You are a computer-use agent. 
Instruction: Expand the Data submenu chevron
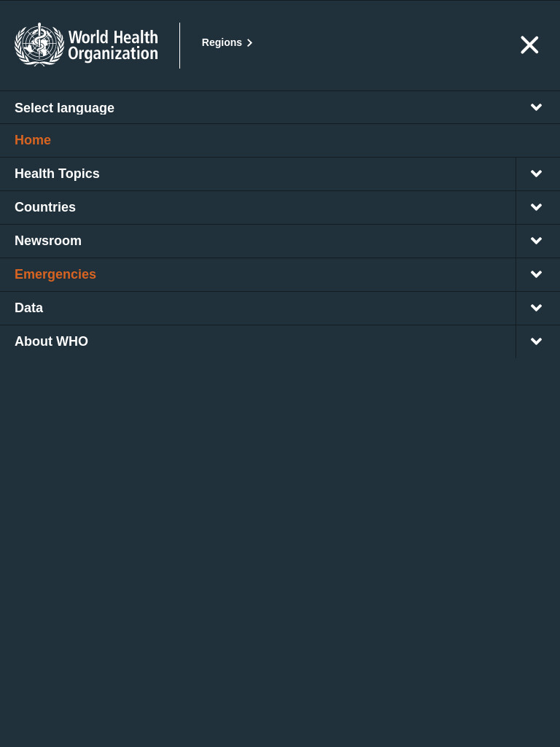coord(536,309)
